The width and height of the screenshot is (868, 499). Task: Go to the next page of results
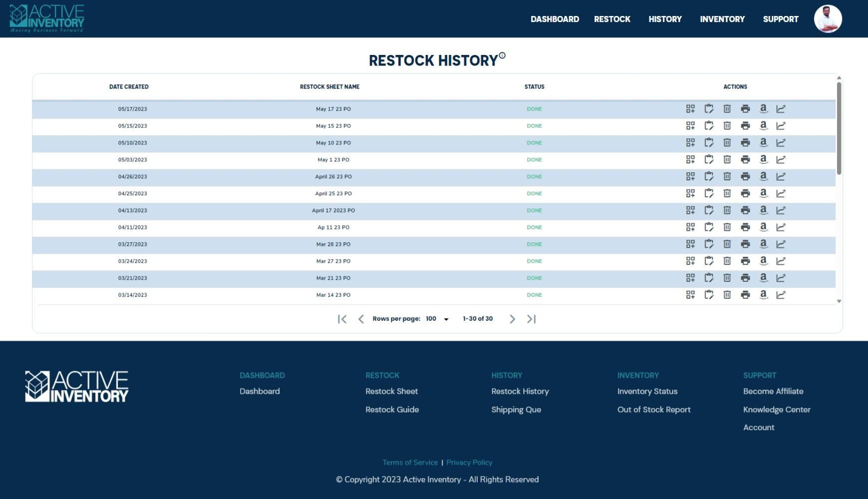click(512, 319)
